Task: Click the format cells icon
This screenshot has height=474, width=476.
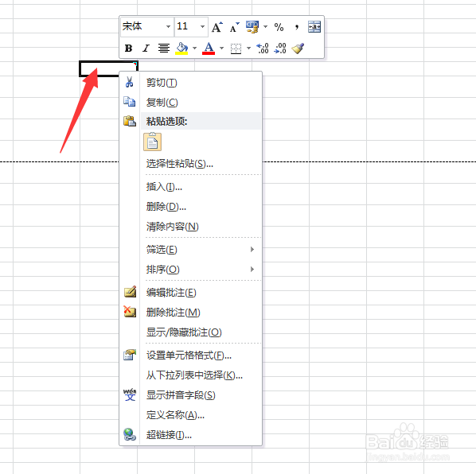Action: [130, 355]
